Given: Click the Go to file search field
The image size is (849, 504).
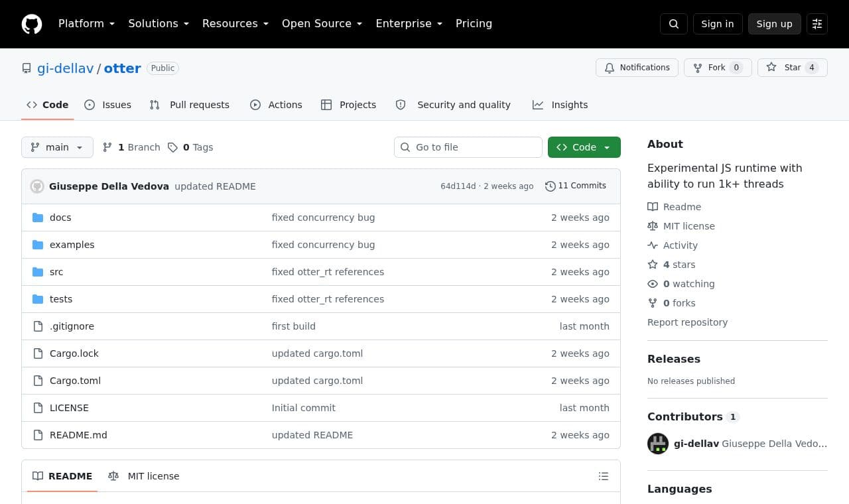Looking at the screenshot, I should [468, 147].
